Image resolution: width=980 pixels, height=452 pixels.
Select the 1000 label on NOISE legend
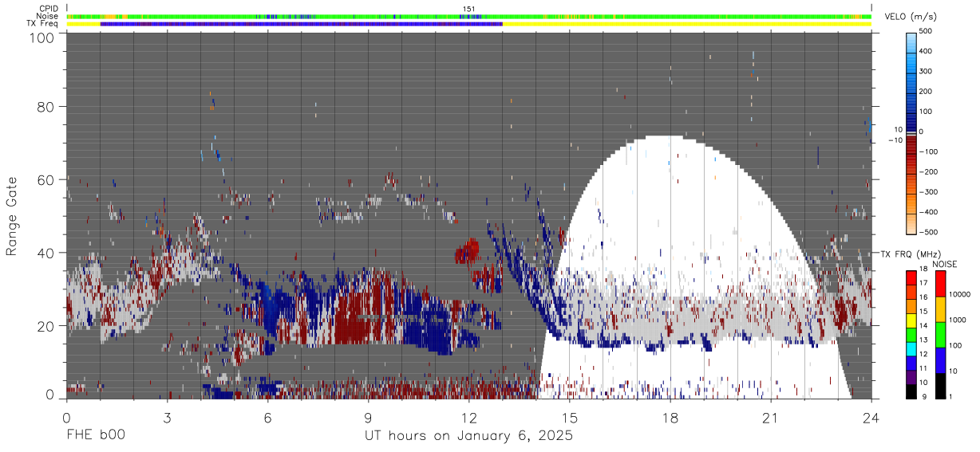pos(959,320)
